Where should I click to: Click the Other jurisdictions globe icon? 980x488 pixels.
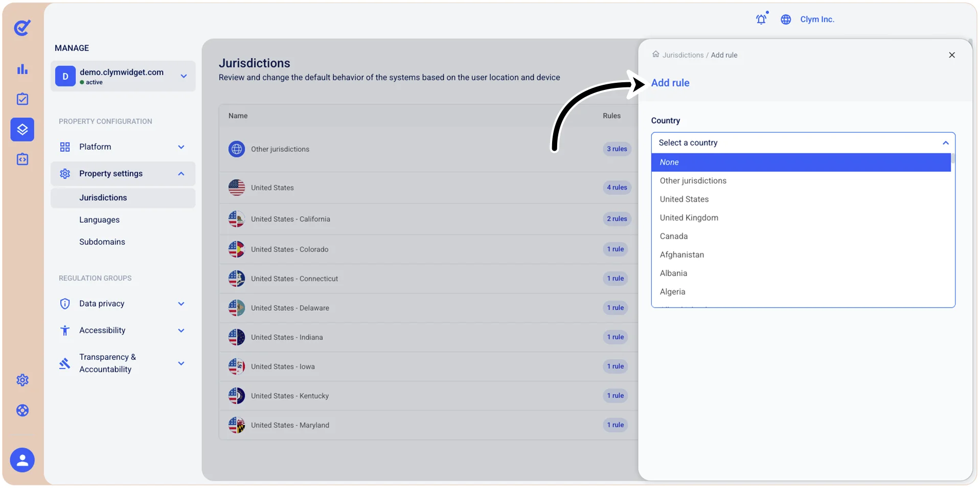pyautogui.click(x=236, y=149)
